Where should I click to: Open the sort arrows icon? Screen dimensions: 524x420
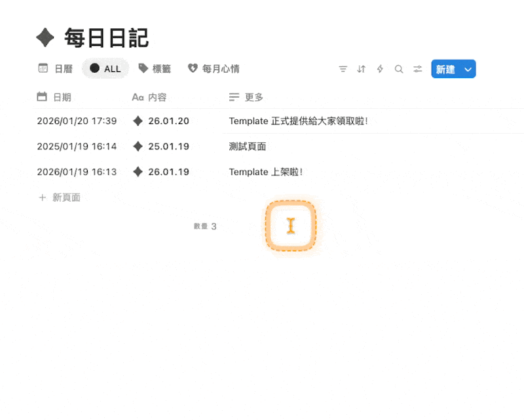361,69
